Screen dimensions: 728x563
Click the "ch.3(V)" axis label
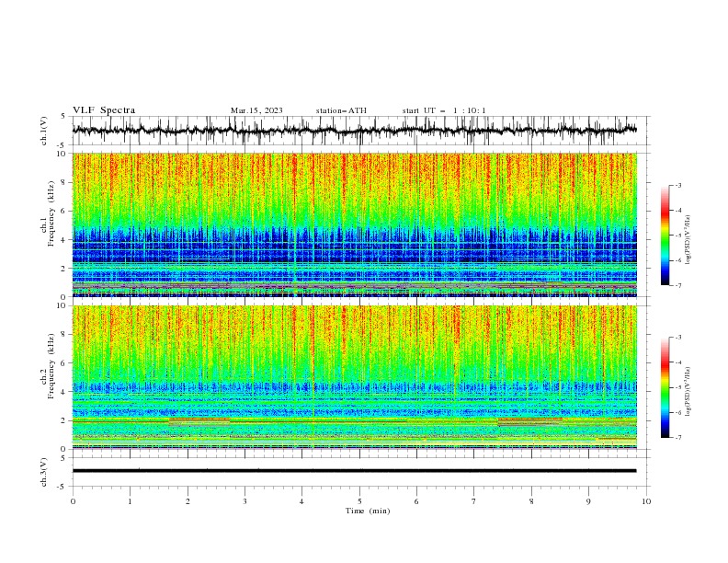pos(44,472)
